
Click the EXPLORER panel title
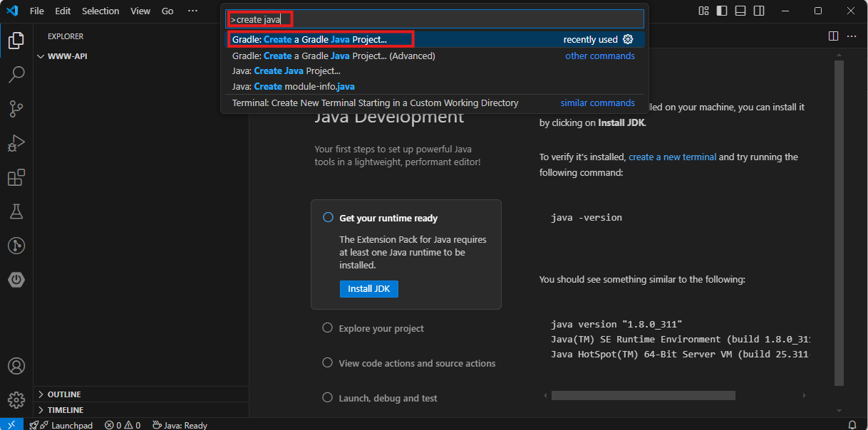66,36
